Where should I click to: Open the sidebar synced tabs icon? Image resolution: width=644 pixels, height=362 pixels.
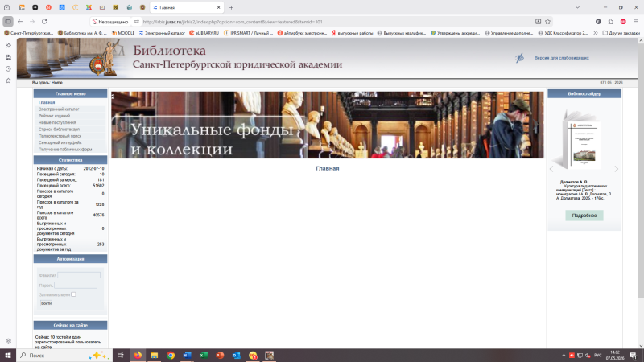[8, 57]
